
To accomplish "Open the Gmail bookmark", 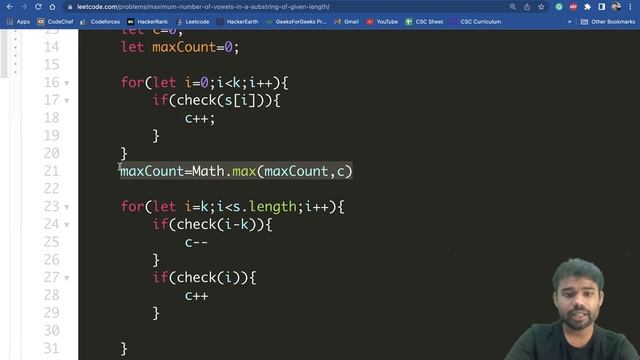I will [347, 22].
